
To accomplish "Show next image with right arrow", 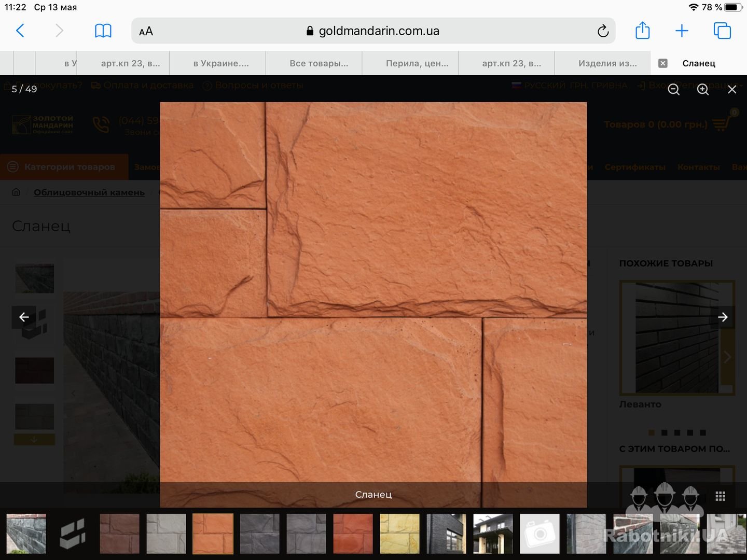I will (x=723, y=317).
